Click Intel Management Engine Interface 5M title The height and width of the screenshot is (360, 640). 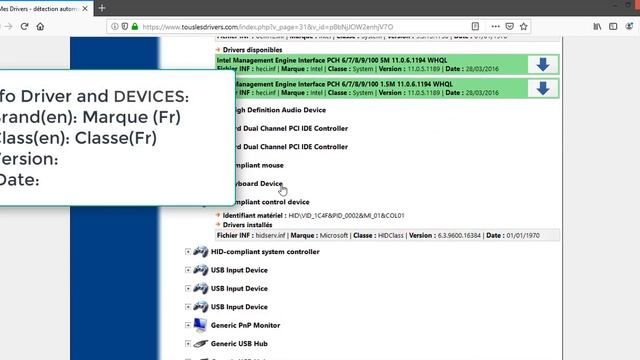[x=332, y=60]
